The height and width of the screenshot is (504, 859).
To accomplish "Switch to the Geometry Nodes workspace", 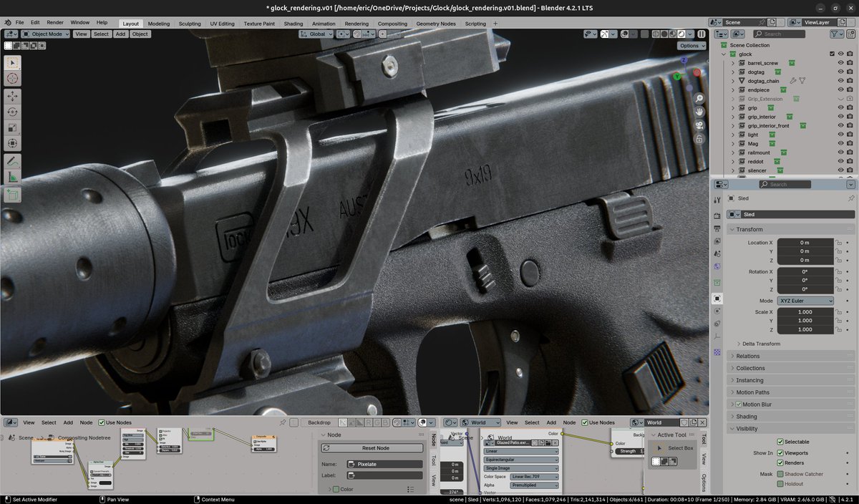I will [x=436, y=24].
